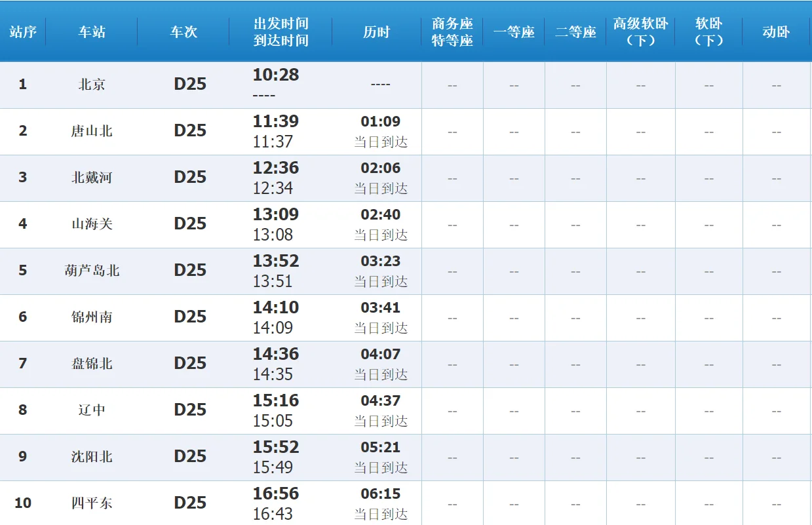The width and height of the screenshot is (812, 525).
Task: Click the 站序 column header
Action: 23,31
